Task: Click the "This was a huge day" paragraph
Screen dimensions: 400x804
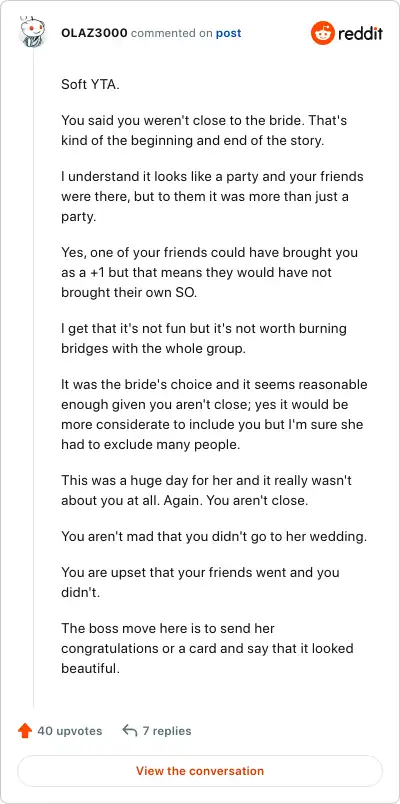Action: (x=206, y=490)
